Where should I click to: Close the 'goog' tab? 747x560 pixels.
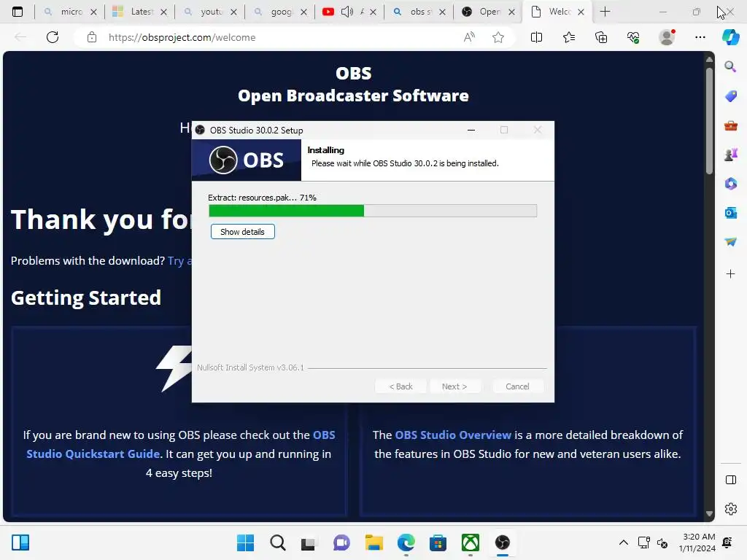point(303,12)
